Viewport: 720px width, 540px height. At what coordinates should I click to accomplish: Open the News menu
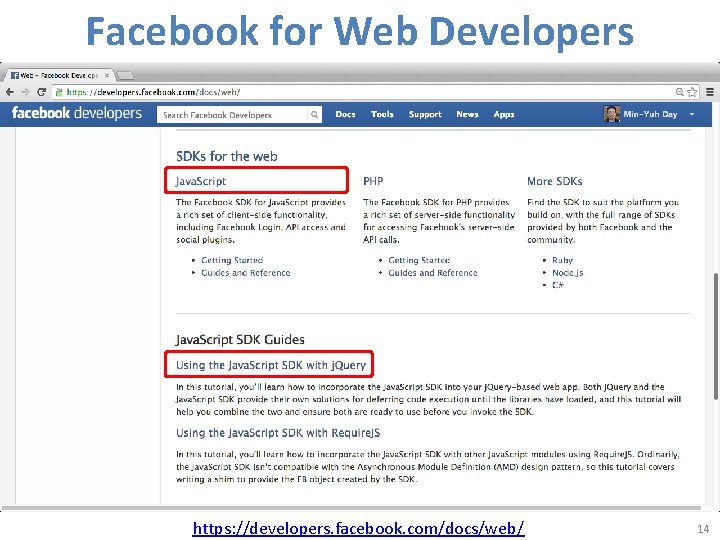pyautogui.click(x=467, y=114)
